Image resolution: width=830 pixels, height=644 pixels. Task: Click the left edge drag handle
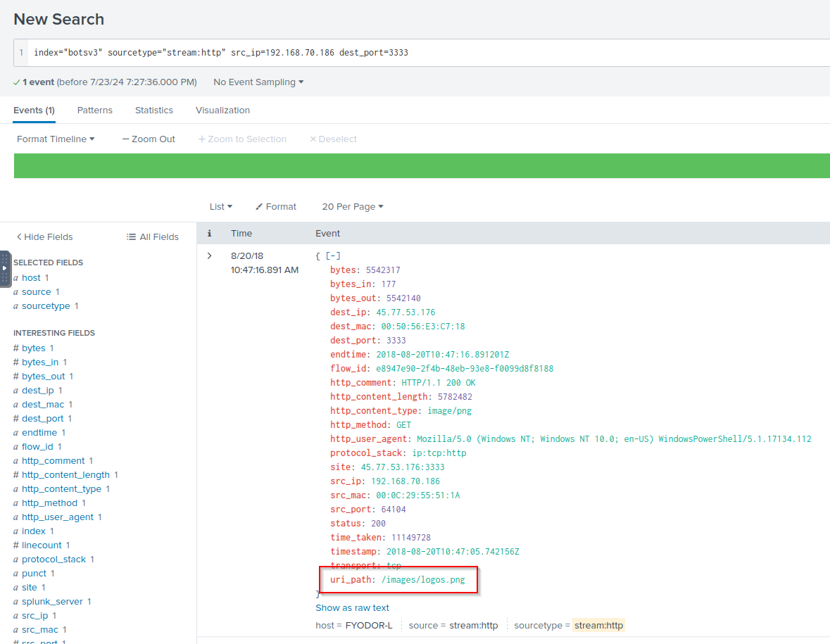tap(5, 268)
